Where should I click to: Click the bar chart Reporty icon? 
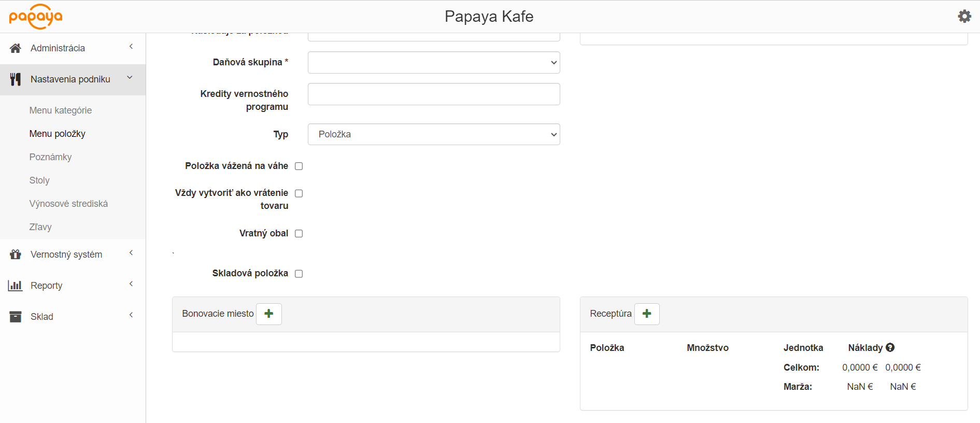[16, 286]
